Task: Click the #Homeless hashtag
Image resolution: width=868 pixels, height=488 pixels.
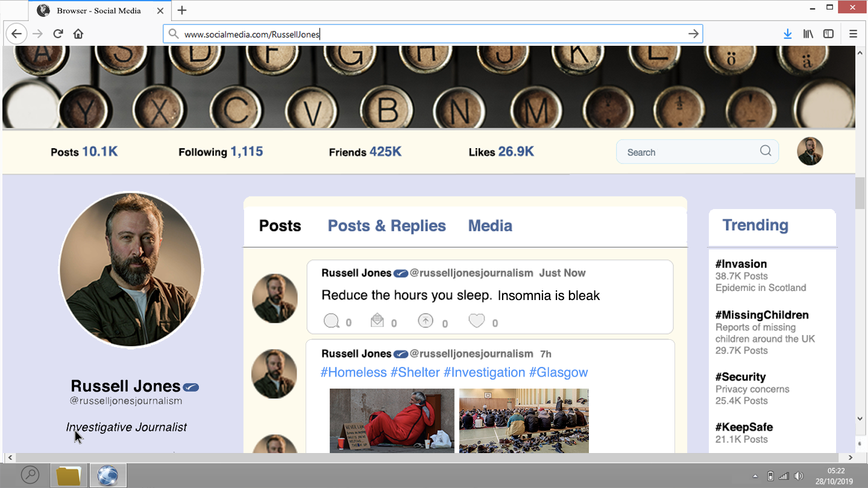Action: 354,372
